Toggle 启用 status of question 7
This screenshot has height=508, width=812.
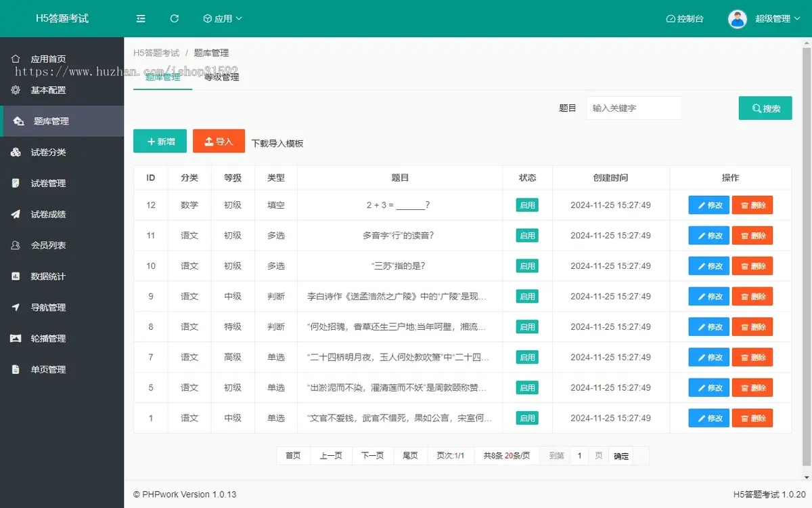(x=527, y=358)
